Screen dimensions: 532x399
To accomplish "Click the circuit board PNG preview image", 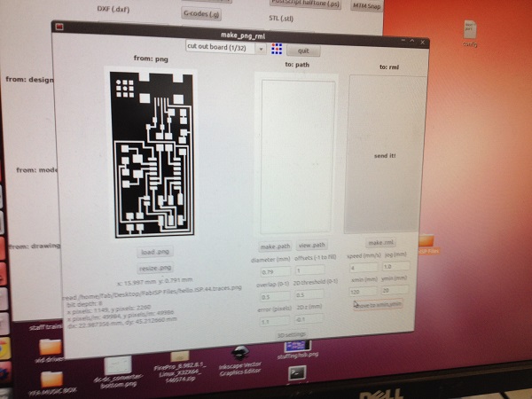I will (x=152, y=154).
